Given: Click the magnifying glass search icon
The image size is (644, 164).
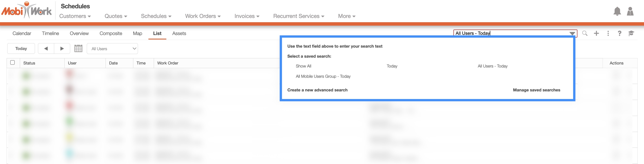Looking at the screenshot, I should [585, 33].
